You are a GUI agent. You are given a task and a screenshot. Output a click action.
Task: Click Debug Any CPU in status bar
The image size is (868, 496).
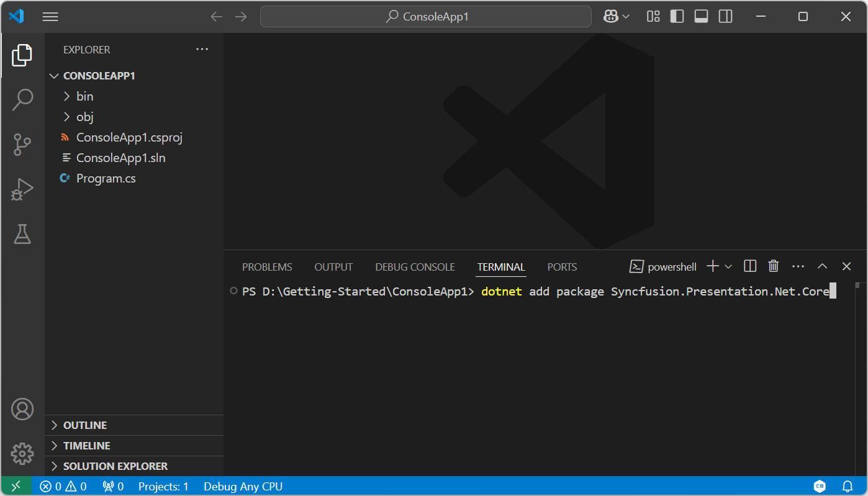(x=243, y=487)
